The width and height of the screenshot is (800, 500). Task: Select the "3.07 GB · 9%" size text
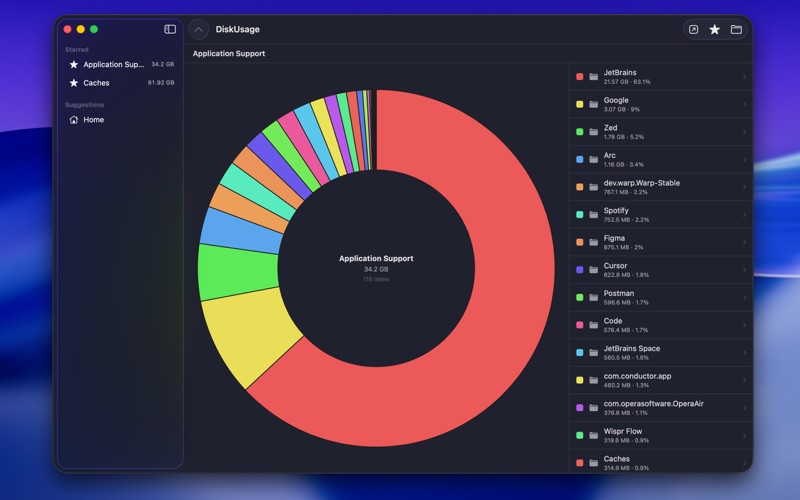[x=621, y=109]
